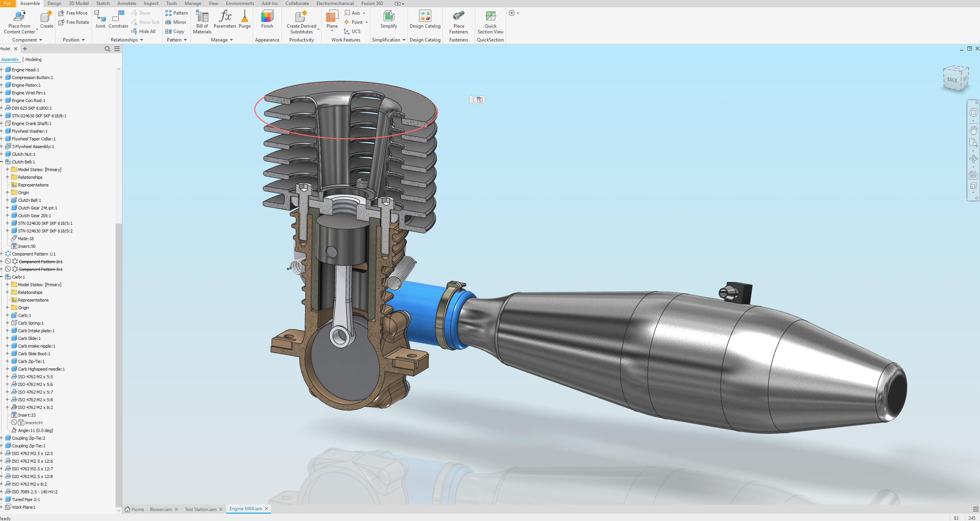Click suppressed Component Pattern 2:1 item

click(x=41, y=262)
